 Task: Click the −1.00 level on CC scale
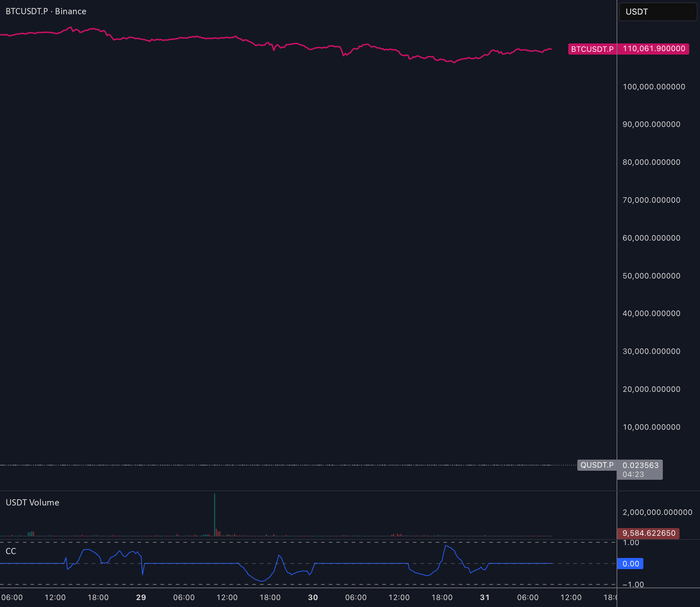tap(633, 585)
